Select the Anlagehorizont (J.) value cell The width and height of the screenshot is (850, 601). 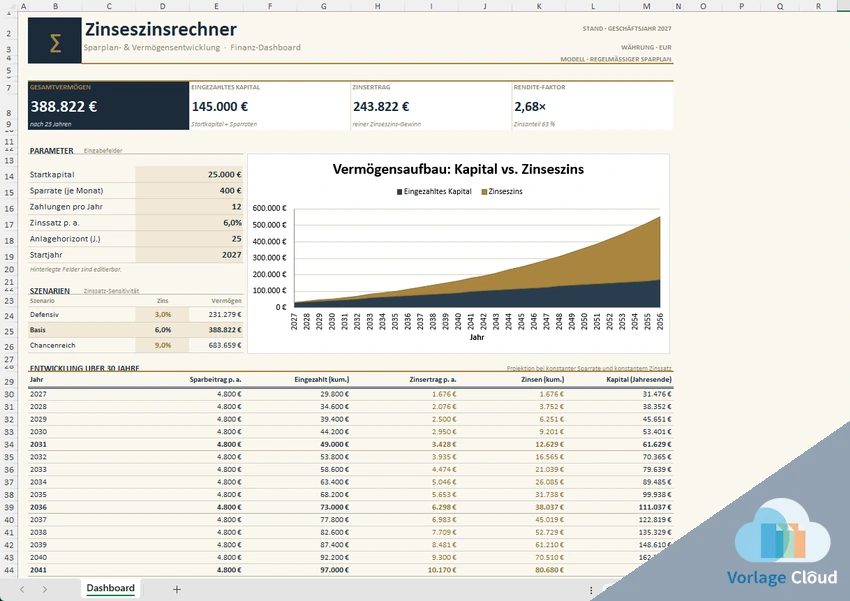tap(189, 238)
